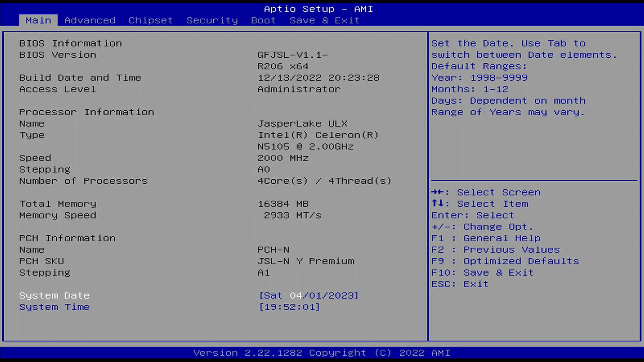Viewport: 644px width, 362px height.
Task: Click the F2 Previous Values hint
Action: coord(496,250)
